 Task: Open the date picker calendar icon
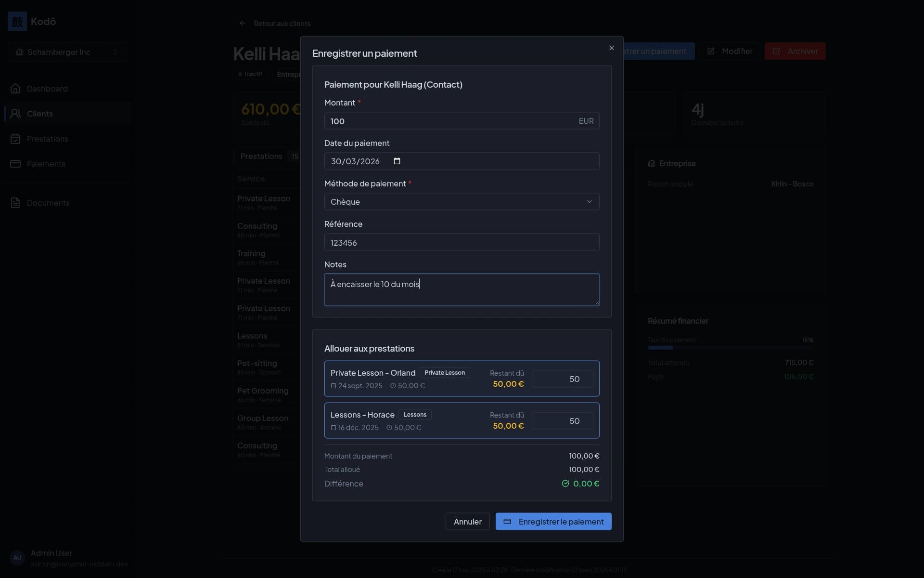coord(397,161)
